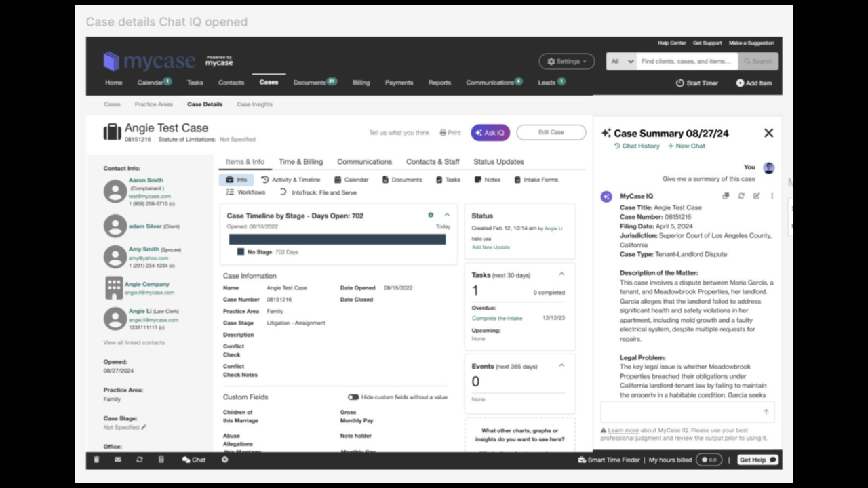This screenshot has width=868, height=488.
Task: Click the Ask IQ sparkle button
Action: (490, 133)
